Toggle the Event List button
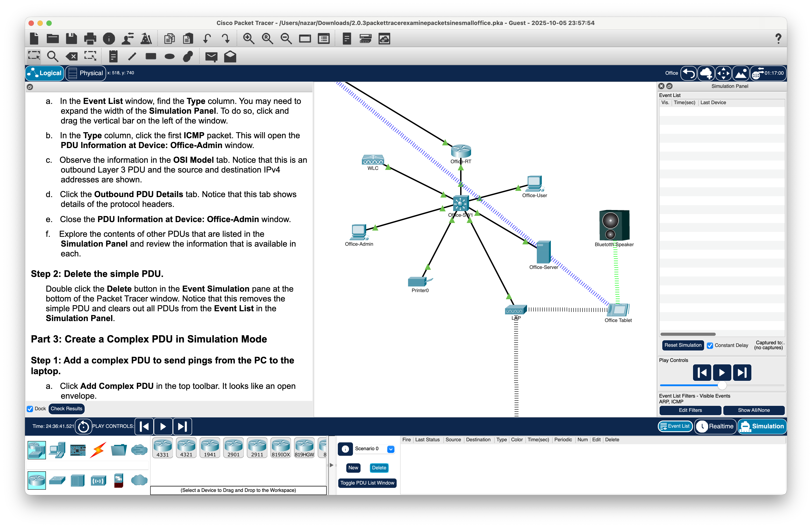Image resolution: width=812 pixels, height=528 pixels. pos(676,426)
